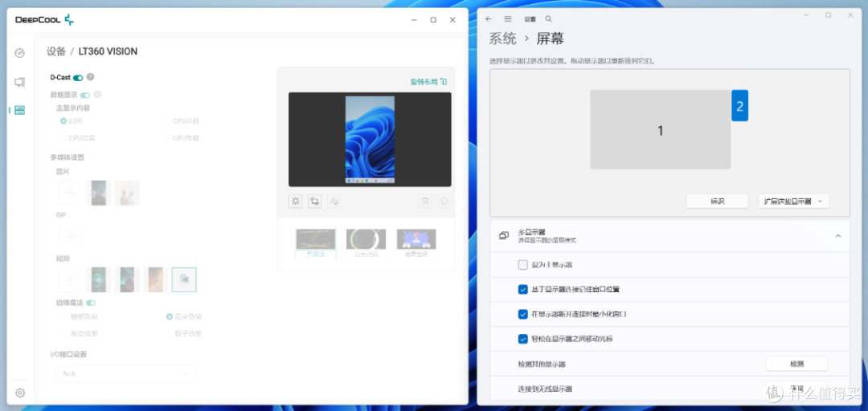Click the DeepCool logo in title bar
This screenshot has height=411, width=868.
pyautogui.click(x=44, y=20)
